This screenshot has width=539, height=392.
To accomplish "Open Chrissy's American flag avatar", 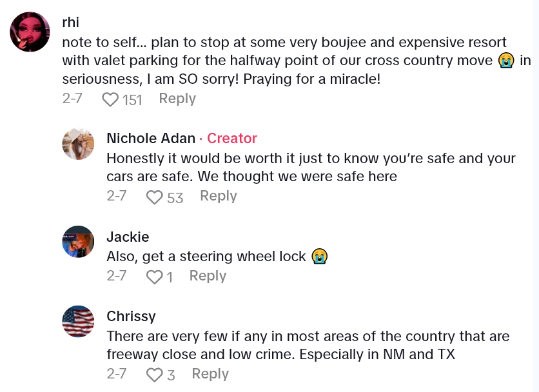I will [78, 322].
